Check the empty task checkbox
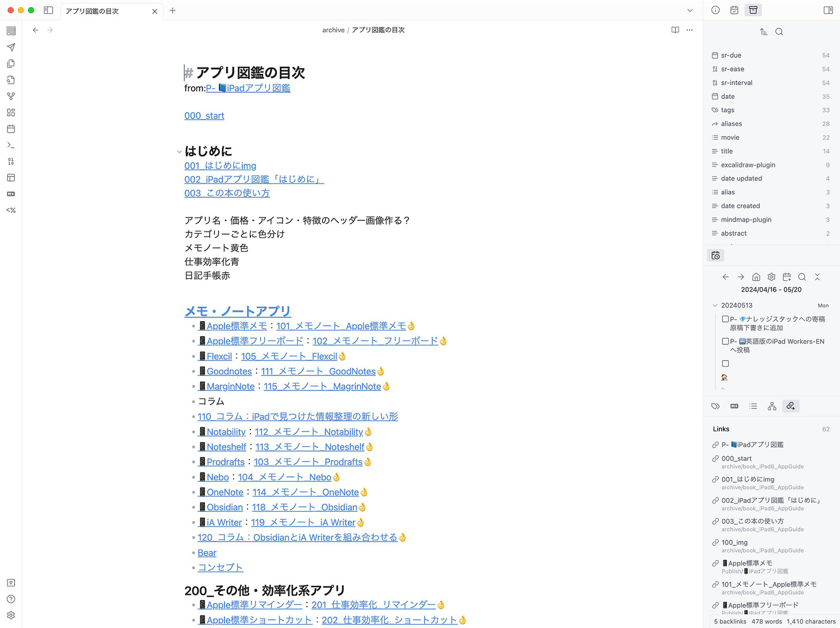This screenshot has height=628, width=840. [x=726, y=364]
